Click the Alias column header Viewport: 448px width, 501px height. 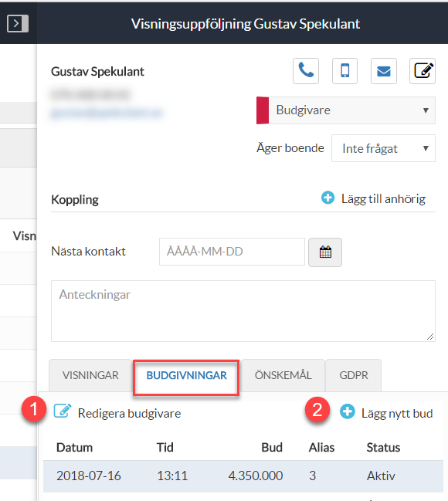pyautogui.click(x=321, y=447)
